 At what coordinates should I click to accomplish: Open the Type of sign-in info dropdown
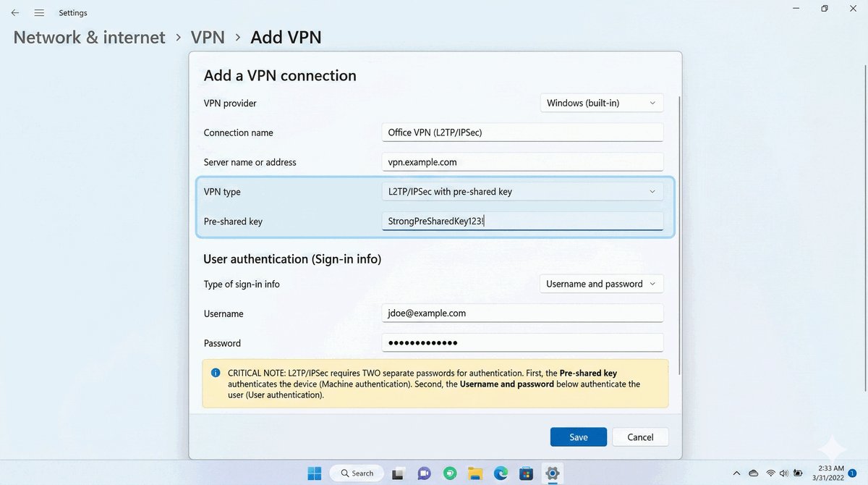click(601, 284)
